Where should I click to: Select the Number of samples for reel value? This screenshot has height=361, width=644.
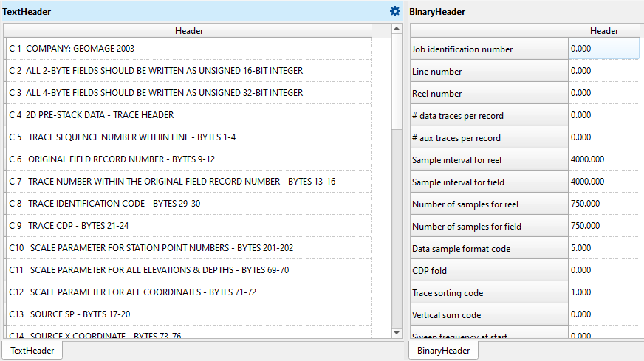[x=603, y=204]
